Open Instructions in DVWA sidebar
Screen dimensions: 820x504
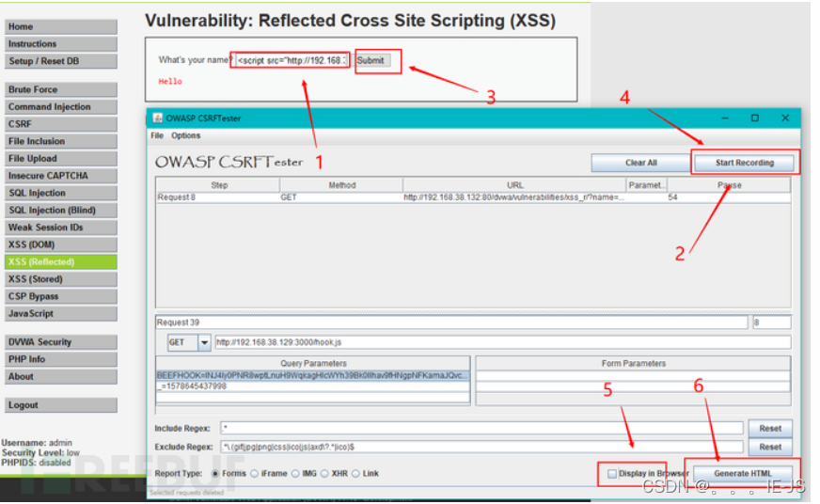(61, 44)
